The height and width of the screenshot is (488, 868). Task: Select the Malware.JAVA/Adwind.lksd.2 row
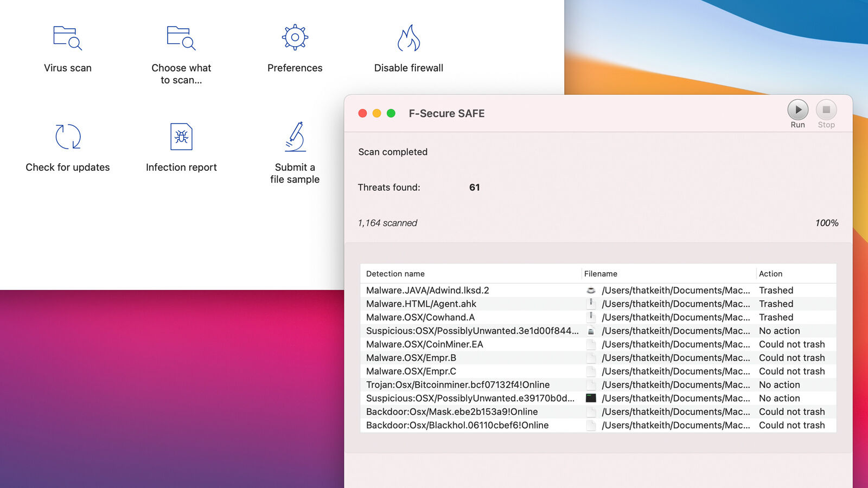coord(427,291)
